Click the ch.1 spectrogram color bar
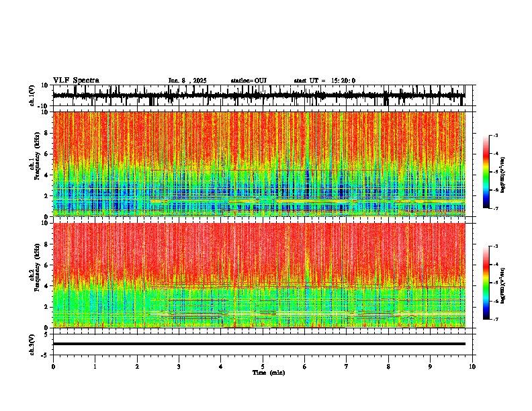This screenshot has width=532, height=411. [x=486, y=172]
